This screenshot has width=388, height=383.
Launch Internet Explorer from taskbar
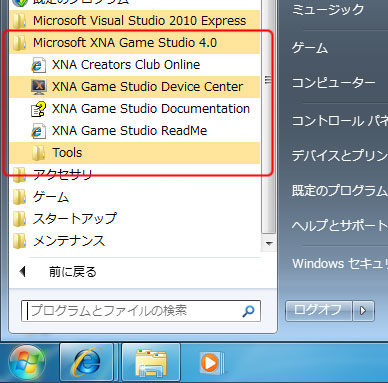coord(86,362)
